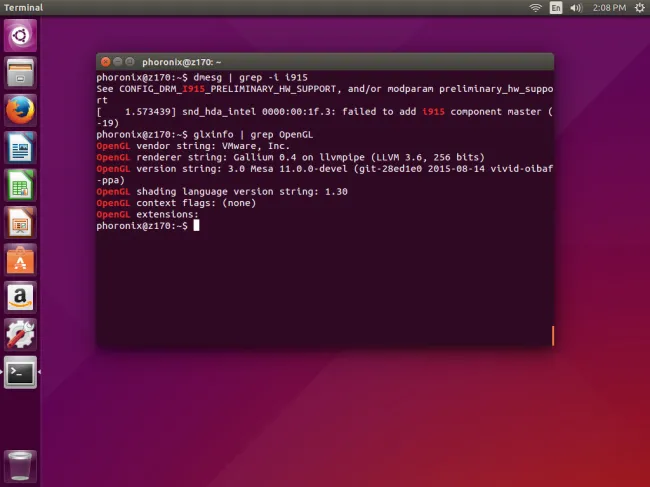Open the system power gear menu
The image size is (650, 487).
640,7
